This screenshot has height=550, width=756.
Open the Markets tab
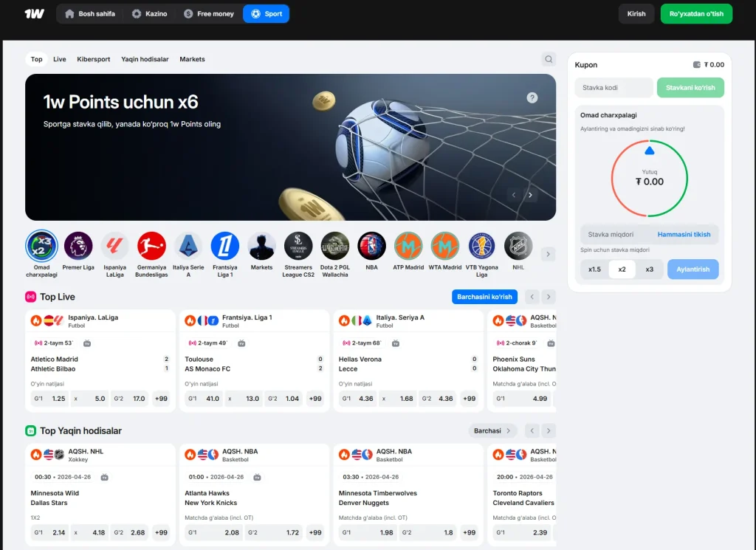pos(192,59)
